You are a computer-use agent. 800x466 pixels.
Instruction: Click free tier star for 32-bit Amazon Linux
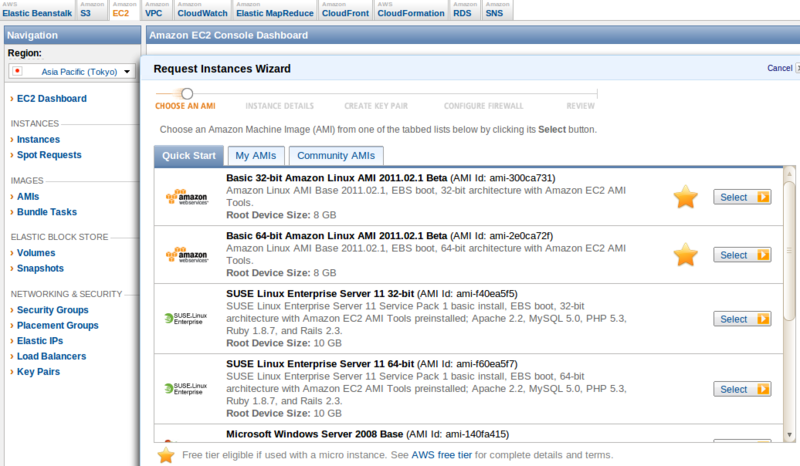tap(685, 197)
